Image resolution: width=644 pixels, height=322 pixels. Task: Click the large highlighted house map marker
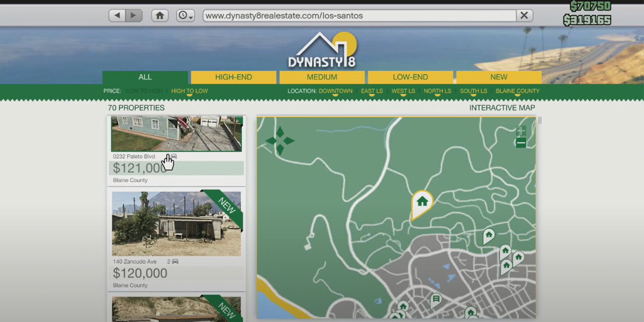(422, 203)
